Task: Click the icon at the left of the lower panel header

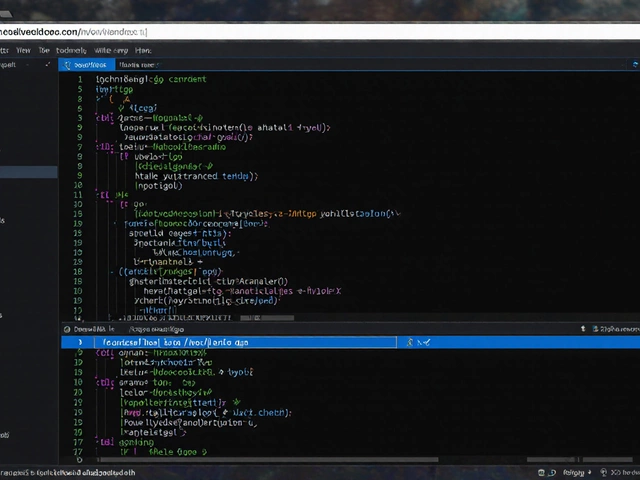Action: coord(67,328)
